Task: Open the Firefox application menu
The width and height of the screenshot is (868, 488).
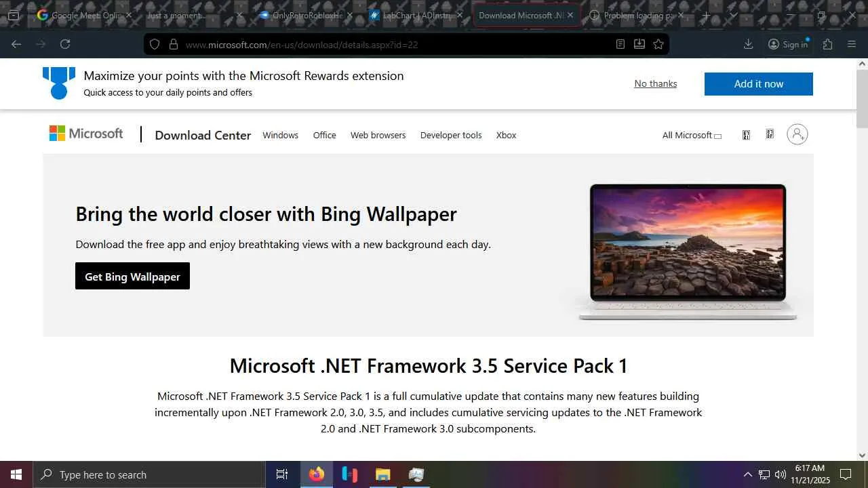Action: (852, 44)
